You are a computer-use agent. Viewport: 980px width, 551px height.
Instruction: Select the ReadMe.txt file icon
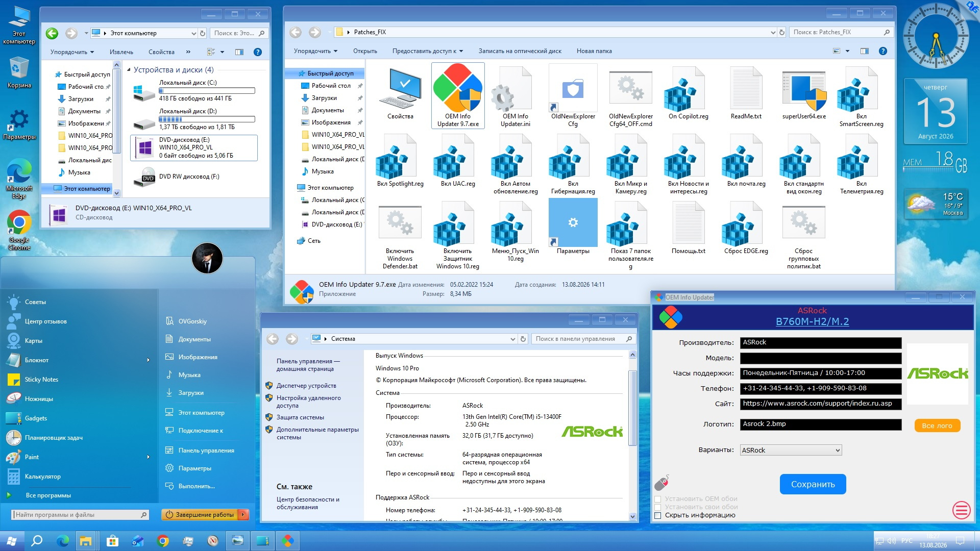click(x=746, y=88)
